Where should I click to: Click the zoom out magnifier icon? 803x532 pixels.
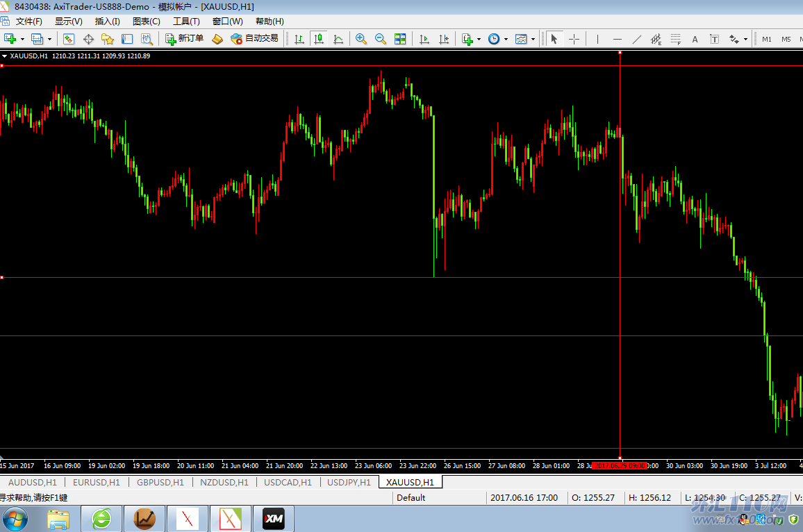pos(380,39)
